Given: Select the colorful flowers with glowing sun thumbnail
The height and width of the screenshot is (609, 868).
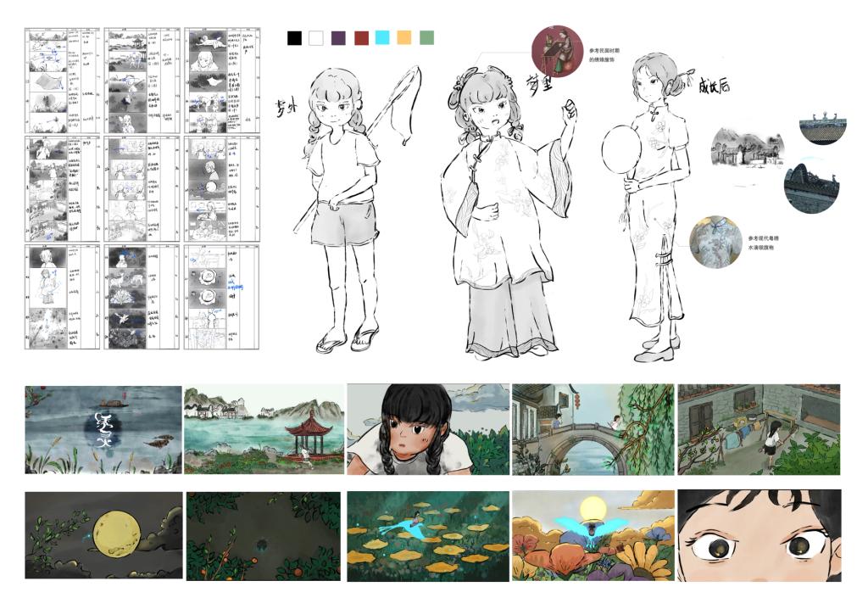Looking at the screenshot, I should coord(593,535).
